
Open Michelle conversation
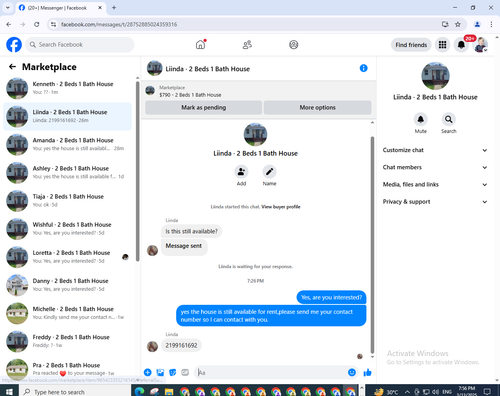[x=68, y=313]
